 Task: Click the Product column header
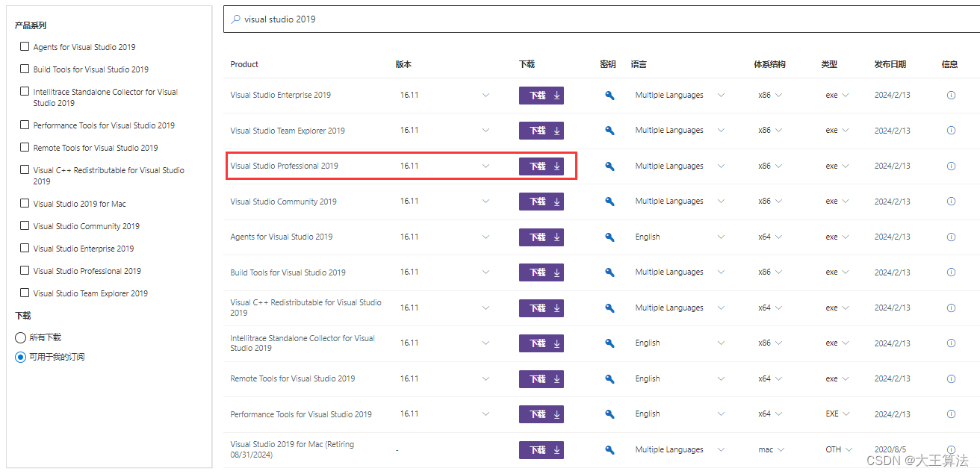pyautogui.click(x=244, y=64)
